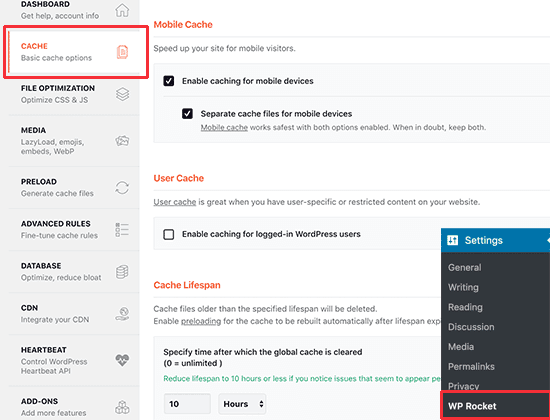Open the Cache page icon
Viewport: 550px width, 420px height.
(x=122, y=52)
